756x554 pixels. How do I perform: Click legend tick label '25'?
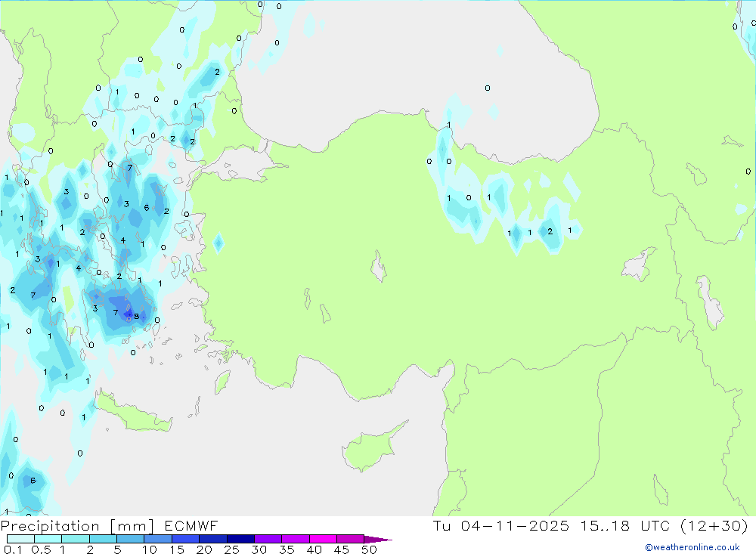tap(231, 549)
